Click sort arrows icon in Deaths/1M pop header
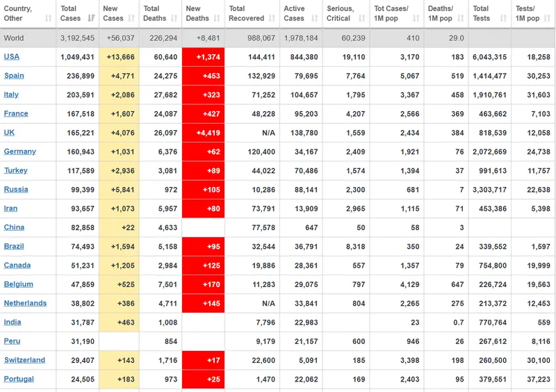This screenshot has width=556, height=392. pyautogui.click(x=461, y=18)
